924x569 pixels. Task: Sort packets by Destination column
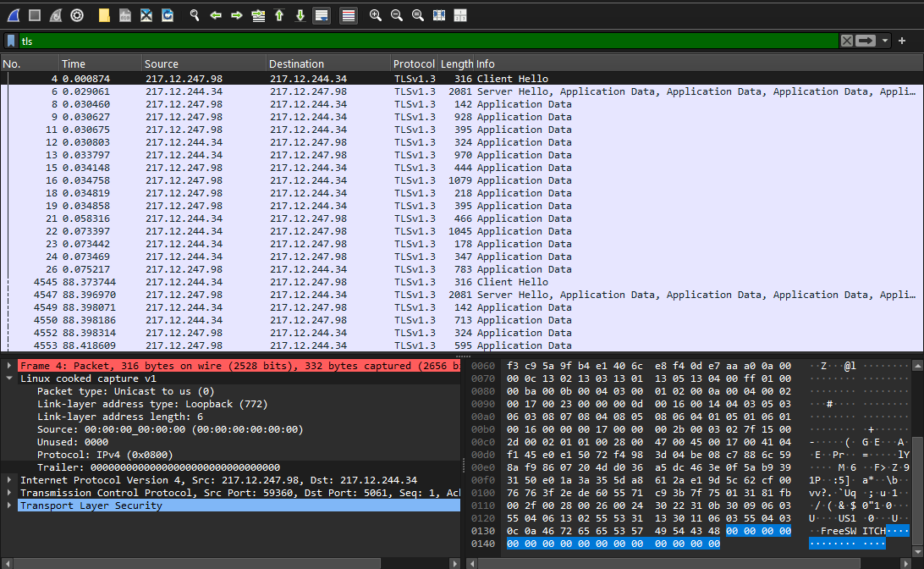click(328, 64)
